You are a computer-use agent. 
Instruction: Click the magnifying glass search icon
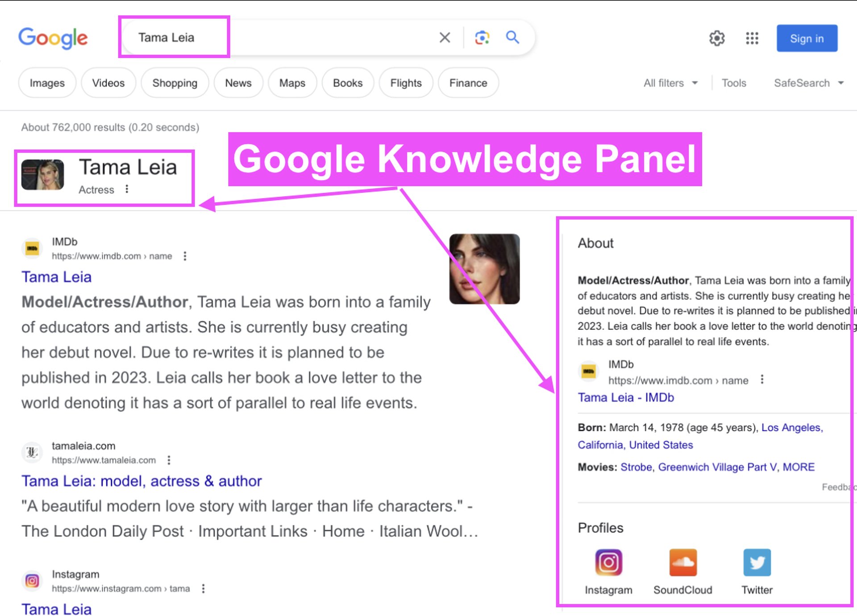[512, 37]
